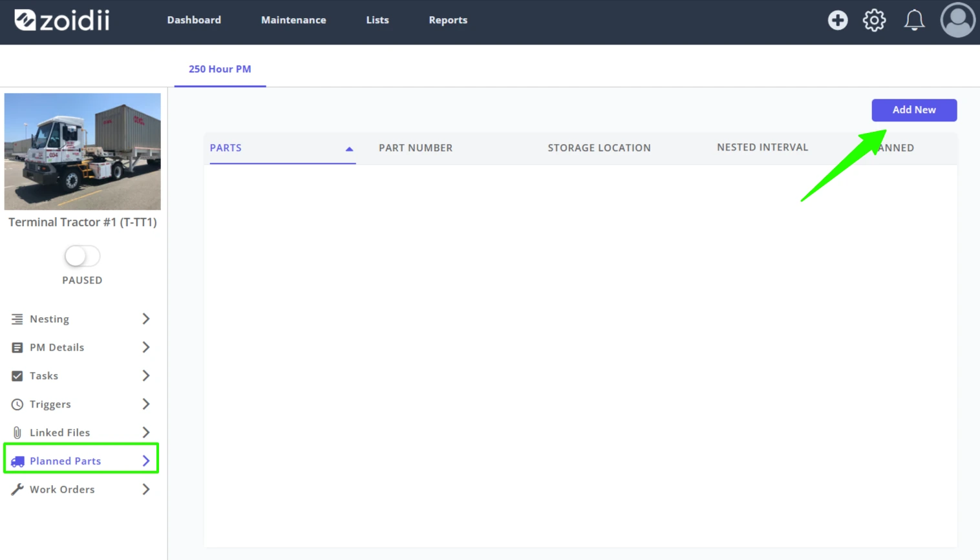Viewport: 980px width, 560px height.
Task: Select the 250 Hour PM tab
Action: 220,69
